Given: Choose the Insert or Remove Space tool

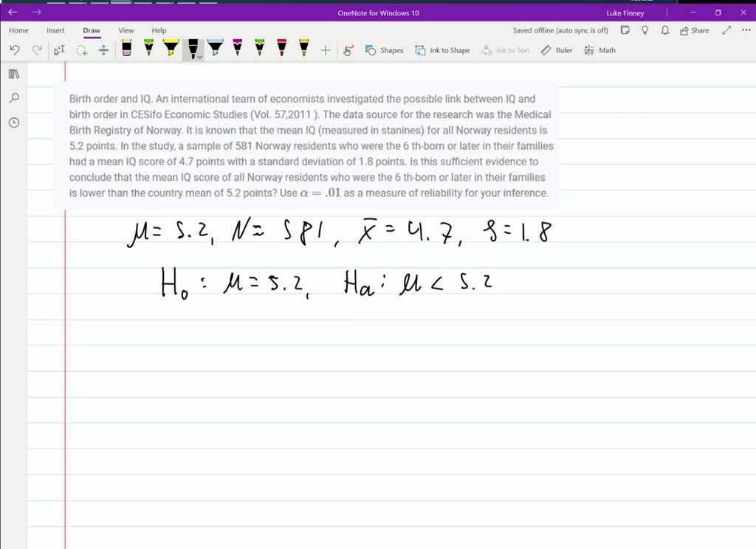Looking at the screenshot, I should (103, 50).
